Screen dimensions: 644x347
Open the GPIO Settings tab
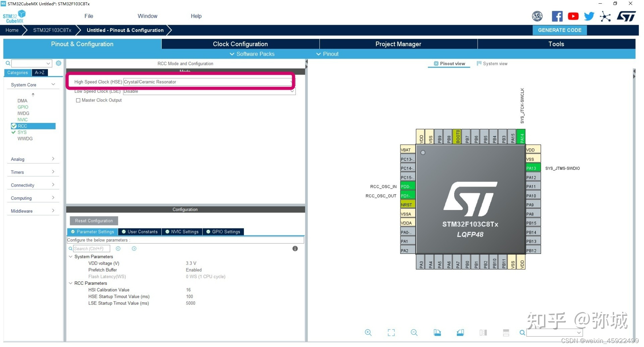pyautogui.click(x=223, y=232)
